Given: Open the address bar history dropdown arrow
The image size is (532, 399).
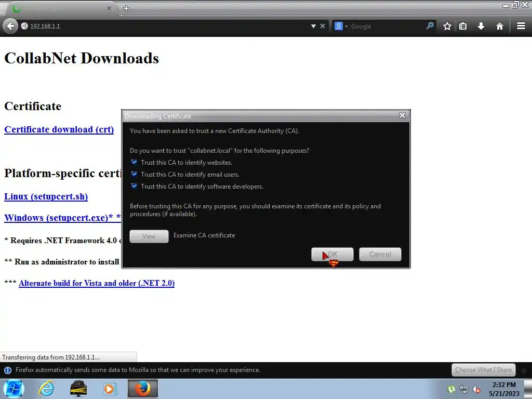Looking at the screenshot, I should pos(313,26).
